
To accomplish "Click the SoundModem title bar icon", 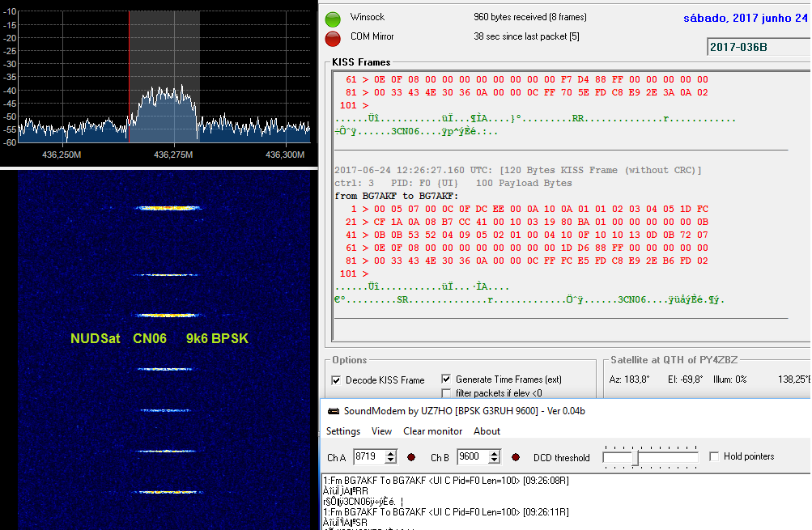I will (332, 411).
